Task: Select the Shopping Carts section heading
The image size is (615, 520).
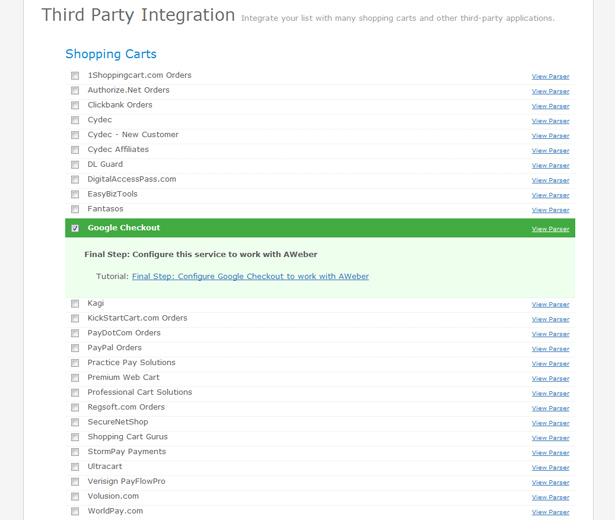Action: (x=111, y=54)
